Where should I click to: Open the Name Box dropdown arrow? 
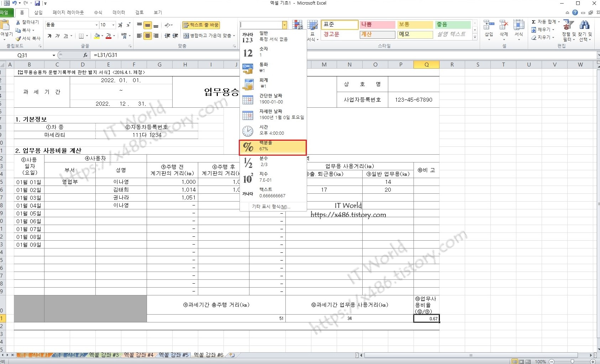[54, 55]
